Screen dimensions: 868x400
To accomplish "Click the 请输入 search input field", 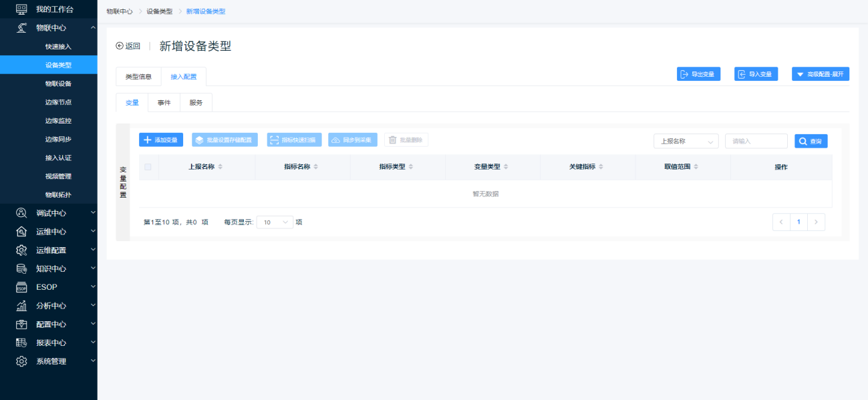I will tap(756, 141).
